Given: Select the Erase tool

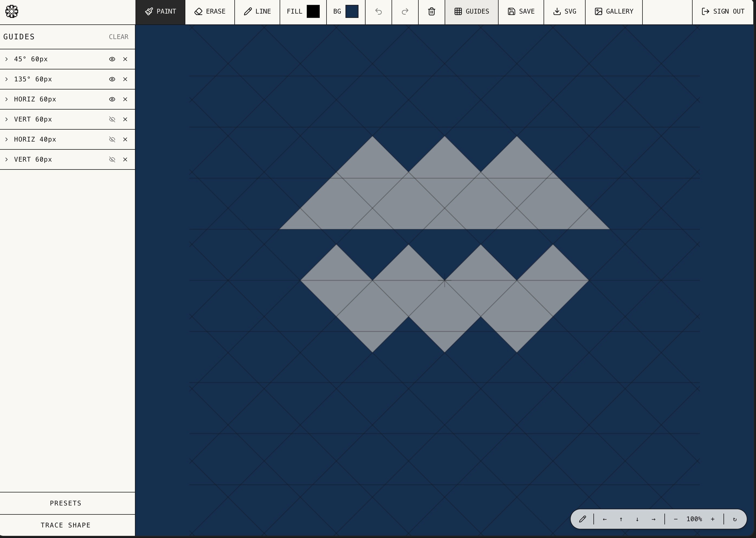Looking at the screenshot, I should coord(210,12).
